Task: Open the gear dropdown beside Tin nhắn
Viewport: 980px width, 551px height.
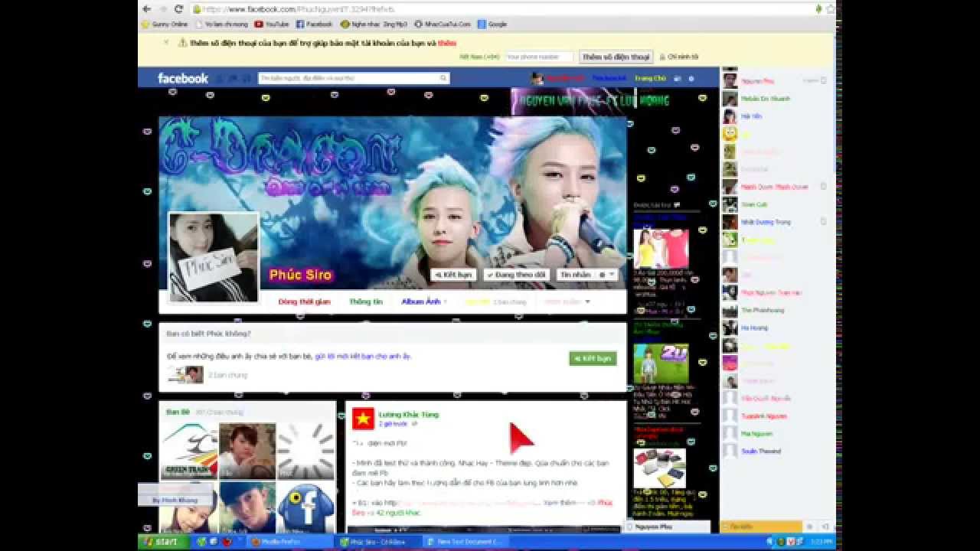Action: click(606, 274)
